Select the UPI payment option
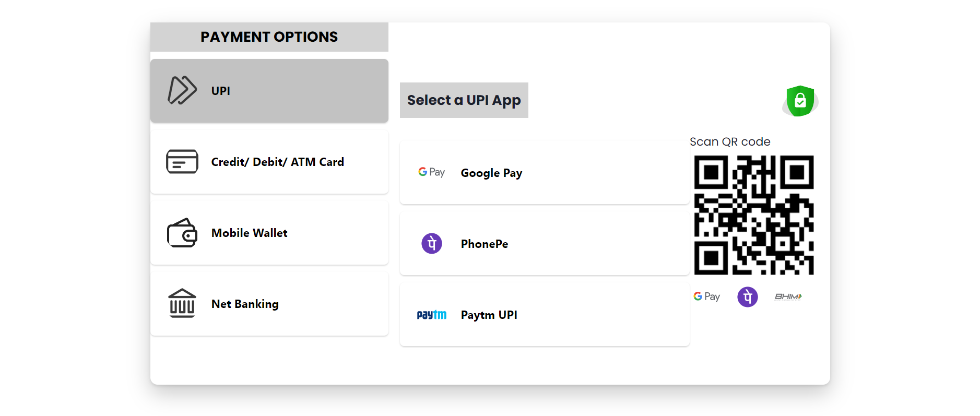The height and width of the screenshot is (416, 980). click(x=269, y=91)
